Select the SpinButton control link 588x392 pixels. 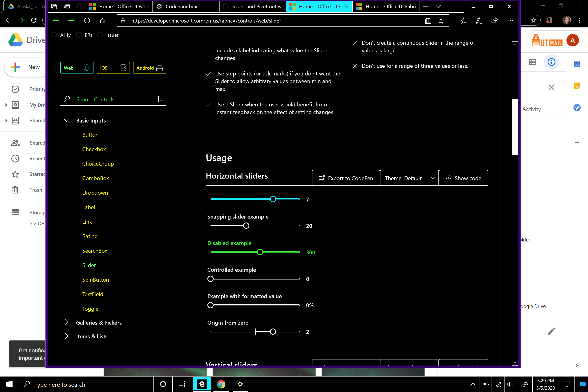tap(96, 279)
